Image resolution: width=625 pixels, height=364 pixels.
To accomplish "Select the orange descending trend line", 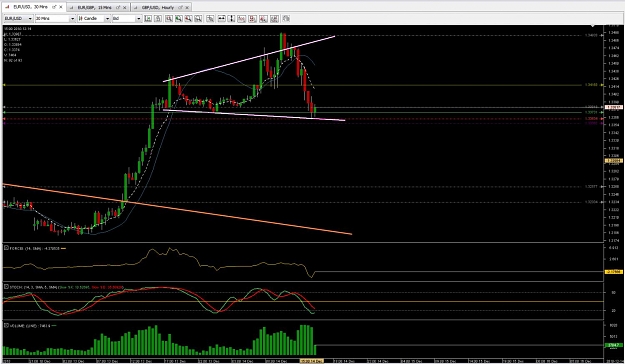I will (177, 209).
